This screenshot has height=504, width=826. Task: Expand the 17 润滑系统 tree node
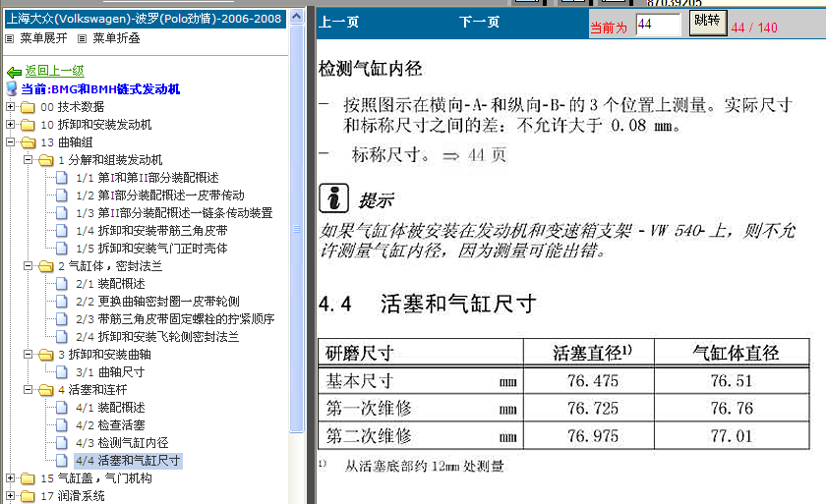pyautogui.click(x=10, y=496)
